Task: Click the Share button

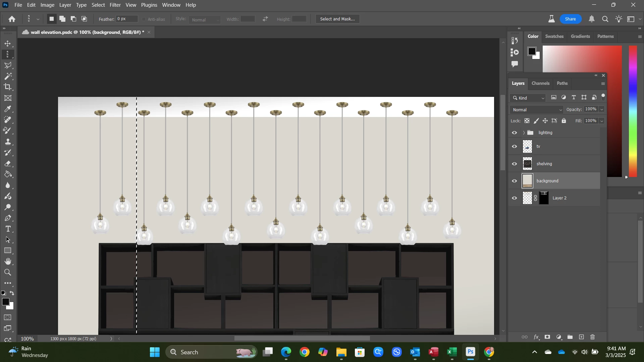Action: pos(570,19)
